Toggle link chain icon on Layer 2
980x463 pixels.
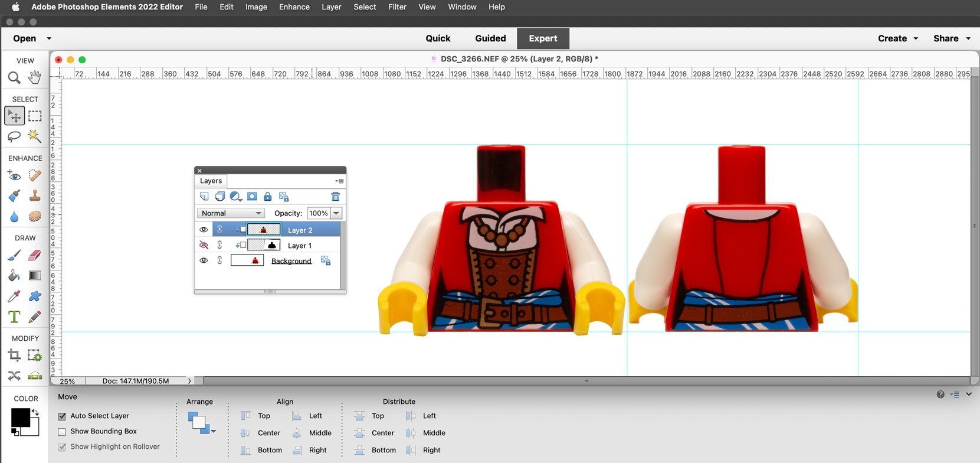(x=219, y=230)
